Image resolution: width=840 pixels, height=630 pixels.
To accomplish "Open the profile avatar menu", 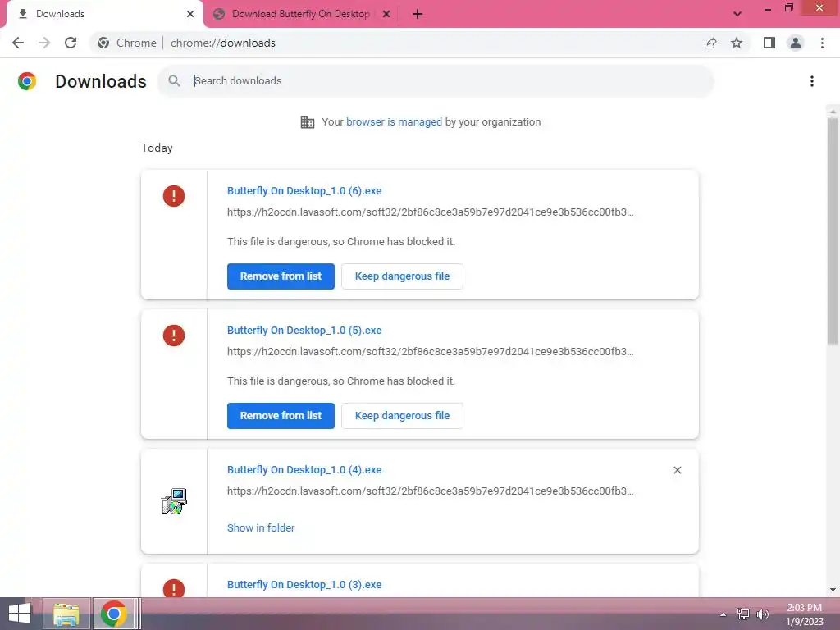I will pyautogui.click(x=796, y=43).
